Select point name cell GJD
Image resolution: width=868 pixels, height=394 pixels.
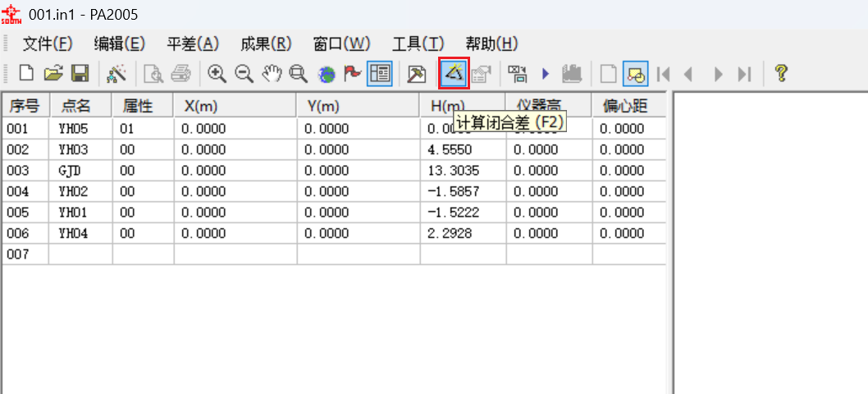81,171
